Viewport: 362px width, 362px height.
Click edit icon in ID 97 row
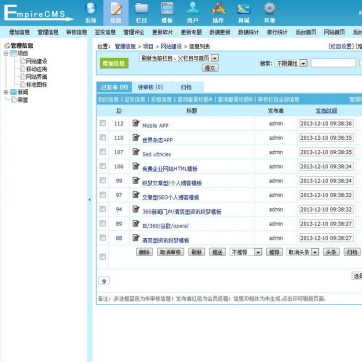click(x=136, y=195)
